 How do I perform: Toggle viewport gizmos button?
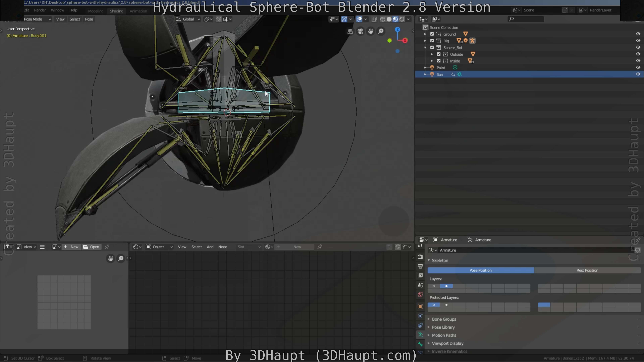[344, 19]
